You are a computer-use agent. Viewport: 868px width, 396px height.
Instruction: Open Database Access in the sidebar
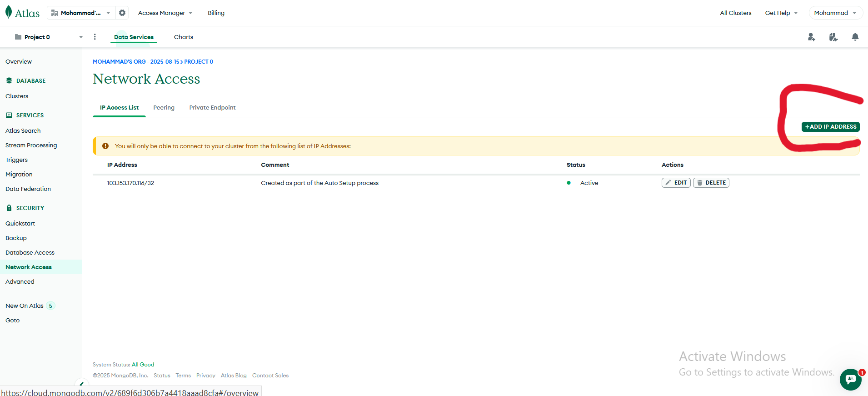(x=30, y=252)
